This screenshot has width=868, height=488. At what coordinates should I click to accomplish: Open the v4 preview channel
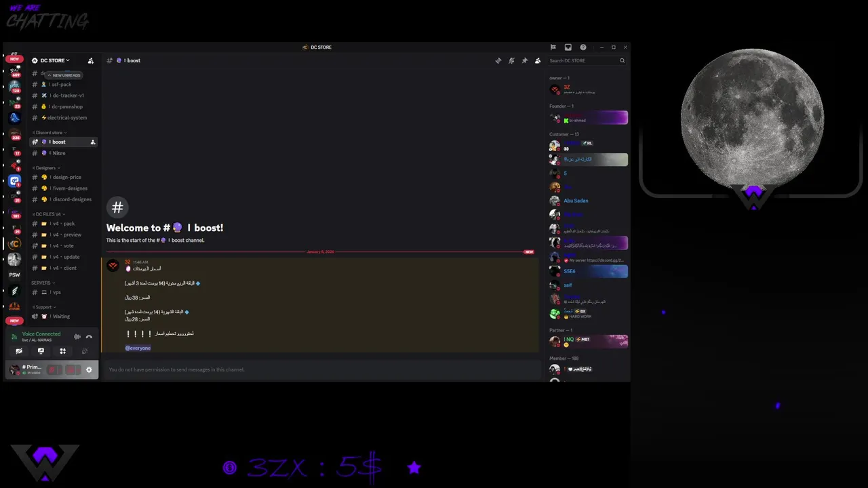click(64, 235)
